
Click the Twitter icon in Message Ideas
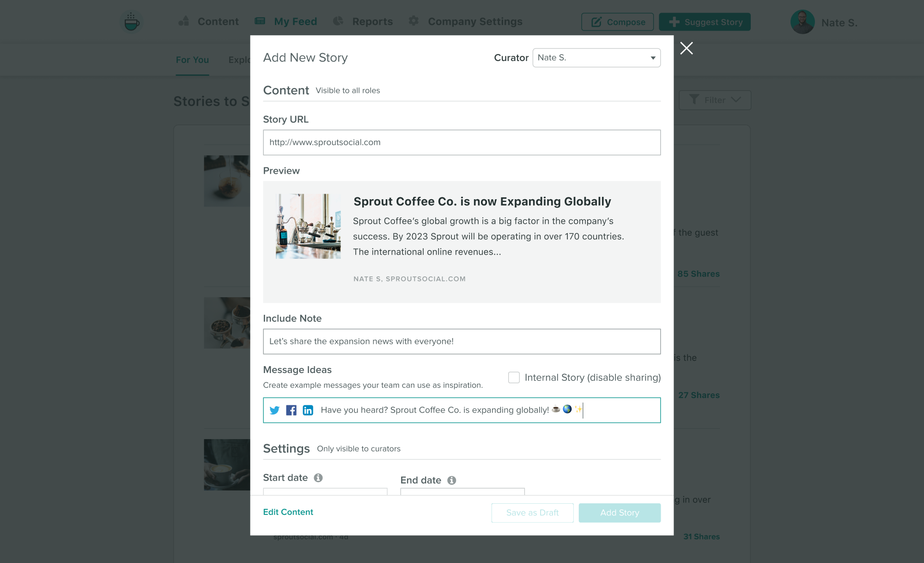coord(274,410)
